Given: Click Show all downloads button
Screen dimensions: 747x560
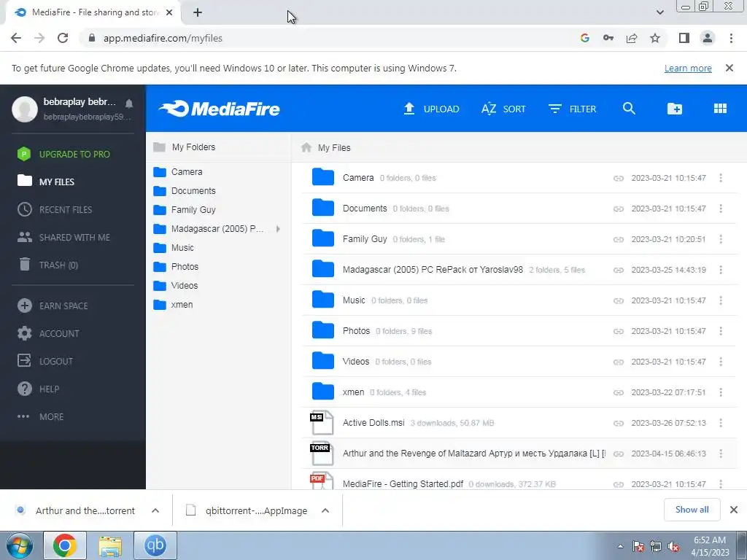Looking at the screenshot, I should coord(692,510).
